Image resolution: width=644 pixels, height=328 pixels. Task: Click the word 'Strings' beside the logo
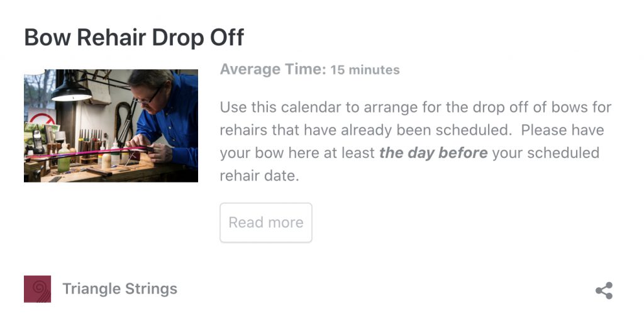pos(151,290)
